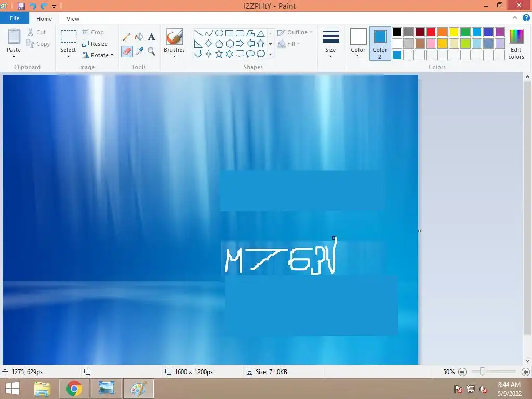Switch to the Home tab

[44, 19]
